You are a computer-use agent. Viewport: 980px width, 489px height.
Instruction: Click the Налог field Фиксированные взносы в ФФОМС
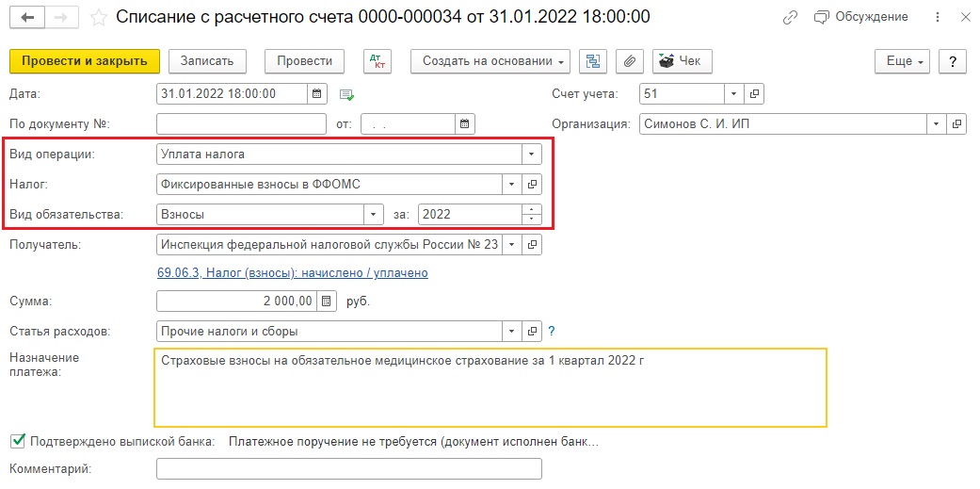pyautogui.click(x=329, y=184)
